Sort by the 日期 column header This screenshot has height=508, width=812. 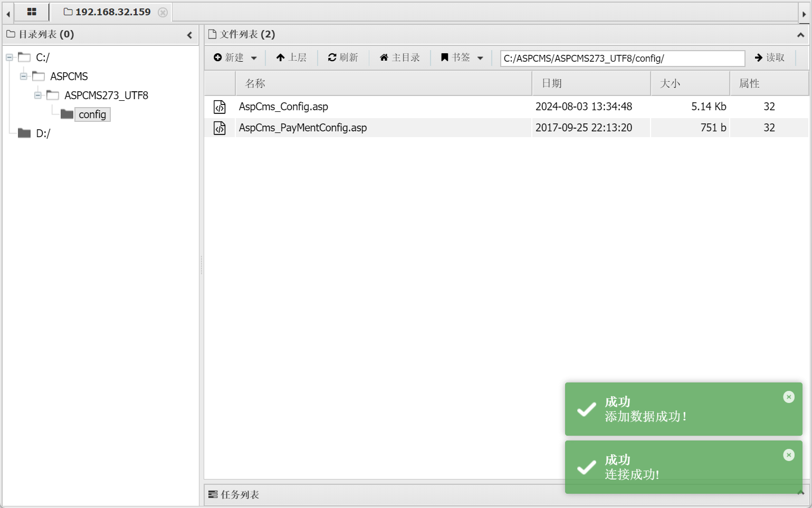[591, 83]
